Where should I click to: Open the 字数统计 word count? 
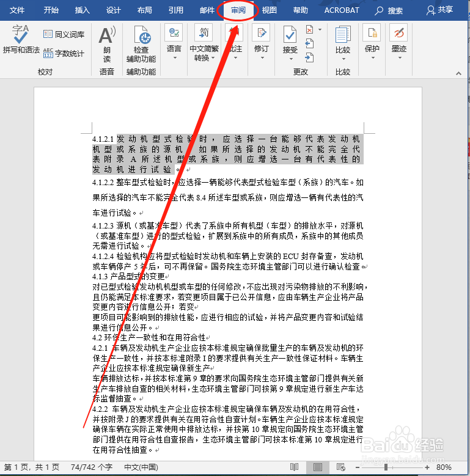pos(64,53)
